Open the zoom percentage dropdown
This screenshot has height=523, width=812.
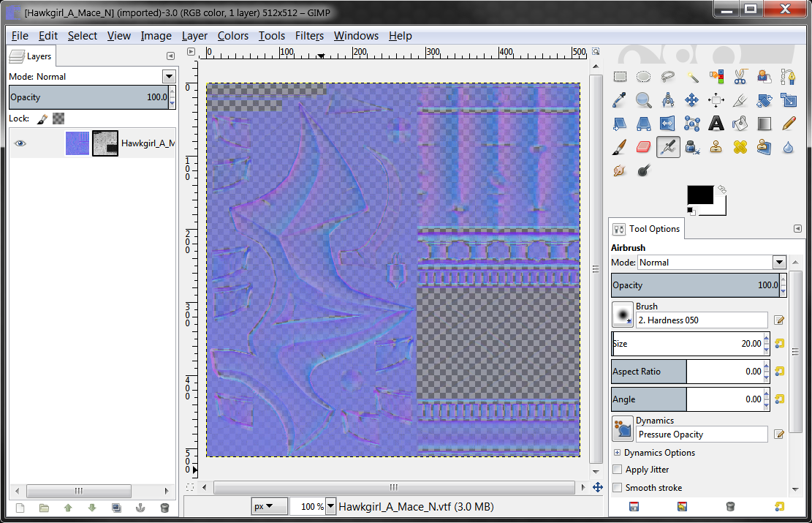pos(330,506)
